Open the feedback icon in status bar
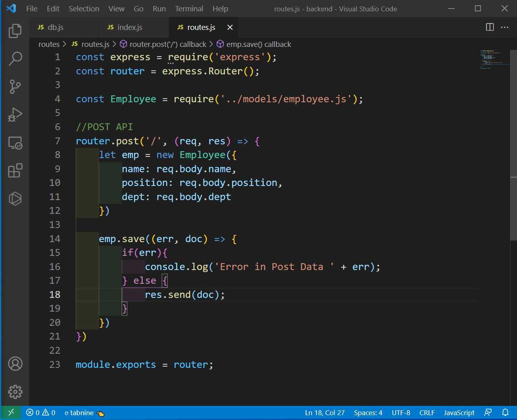 pos(488,413)
